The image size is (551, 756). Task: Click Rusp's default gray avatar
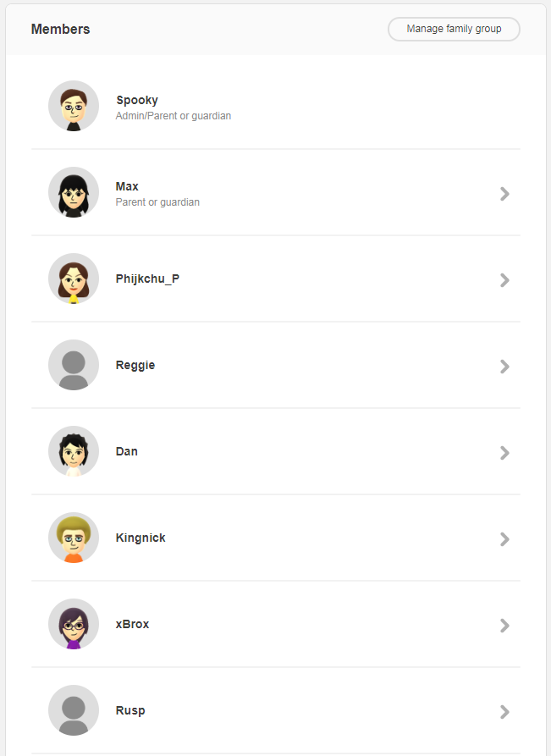(74, 709)
